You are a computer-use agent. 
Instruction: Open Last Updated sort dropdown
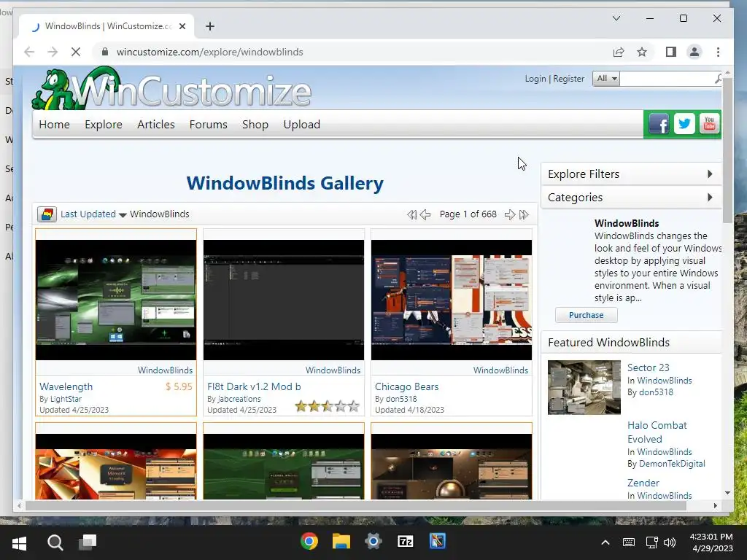tap(93, 214)
